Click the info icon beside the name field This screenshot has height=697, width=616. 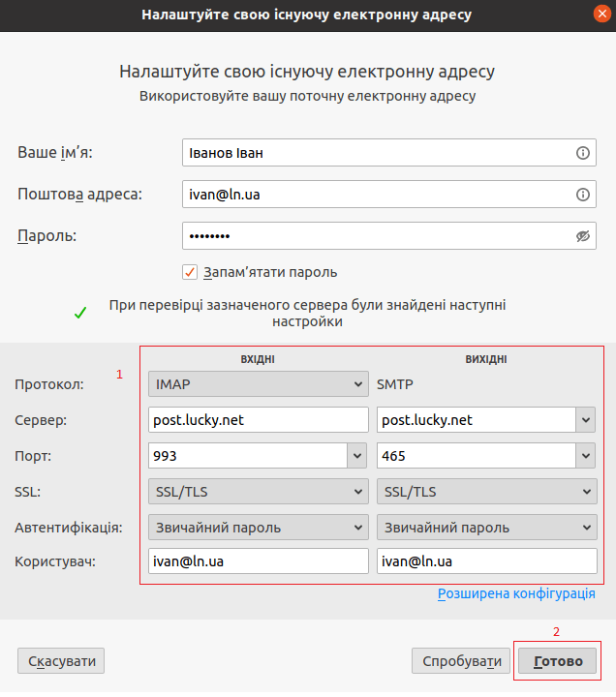click(583, 153)
